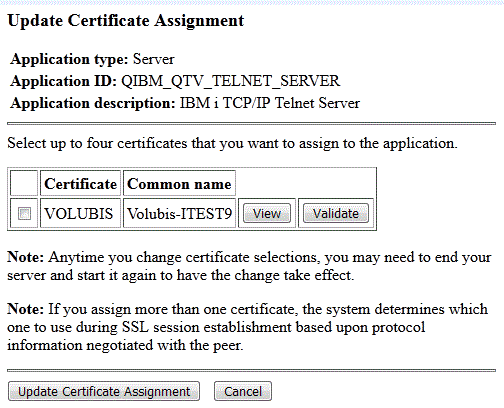Click the QIBM_QTV_TELNET_SERVER application ID value
Image resolution: width=504 pixels, height=408 pixels.
coord(230,81)
